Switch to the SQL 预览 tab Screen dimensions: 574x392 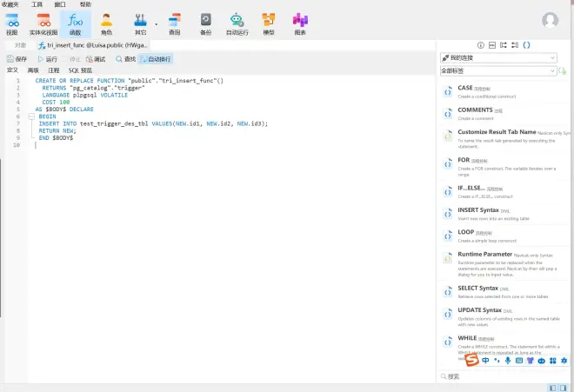[80, 70]
